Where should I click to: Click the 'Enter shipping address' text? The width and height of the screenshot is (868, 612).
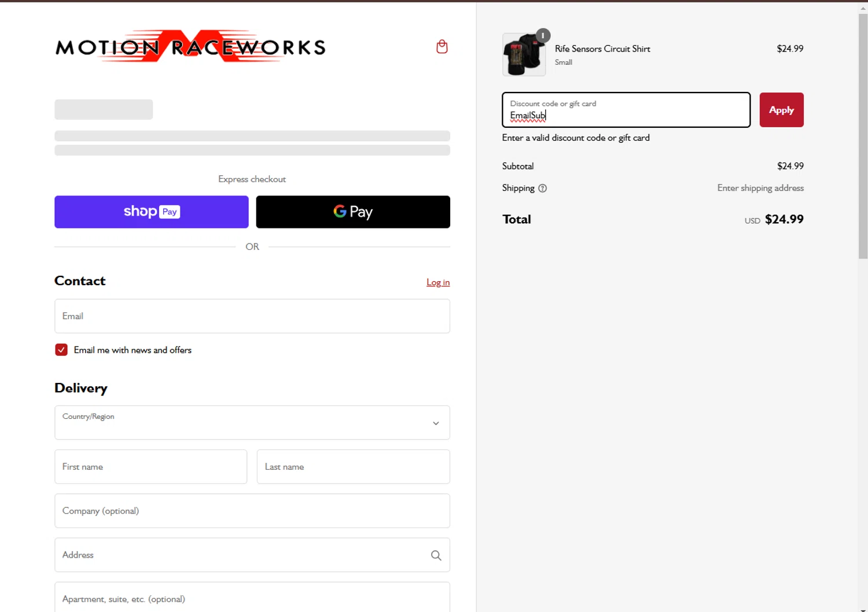point(760,188)
